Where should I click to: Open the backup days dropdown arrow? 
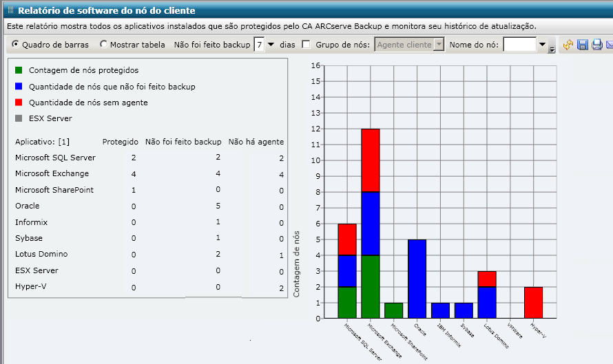[x=271, y=45]
